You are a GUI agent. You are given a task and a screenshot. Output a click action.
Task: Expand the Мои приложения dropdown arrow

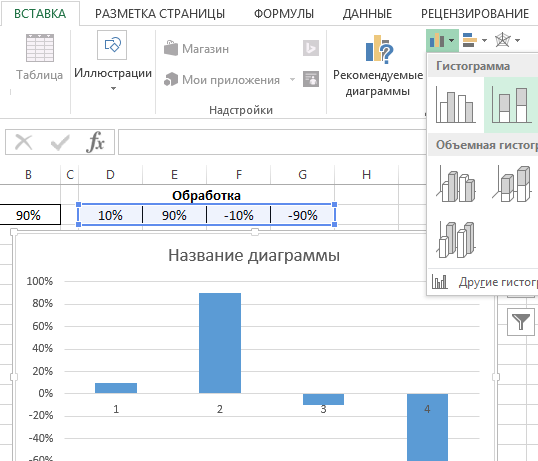pos(292,80)
